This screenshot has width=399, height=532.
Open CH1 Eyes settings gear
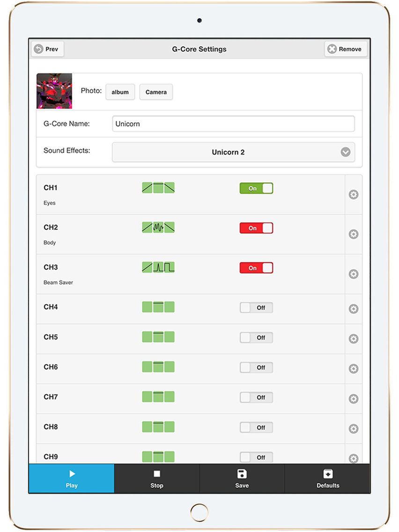tap(354, 194)
